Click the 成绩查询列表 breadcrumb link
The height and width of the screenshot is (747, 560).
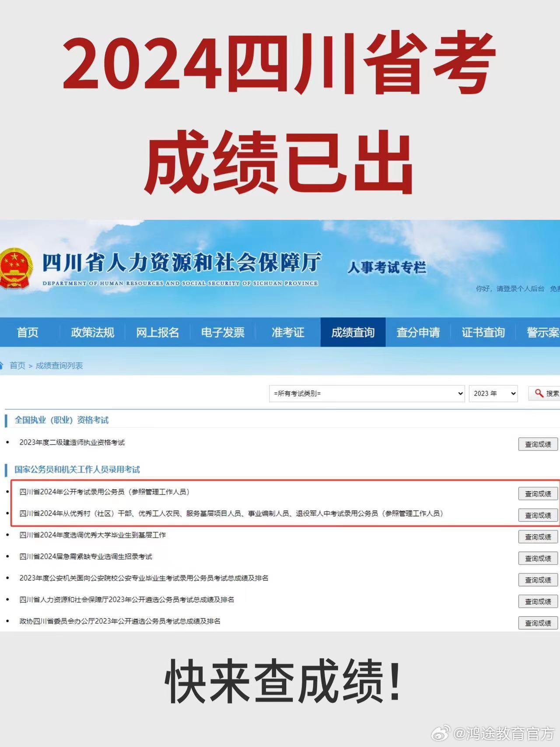pyautogui.click(x=59, y=365)
